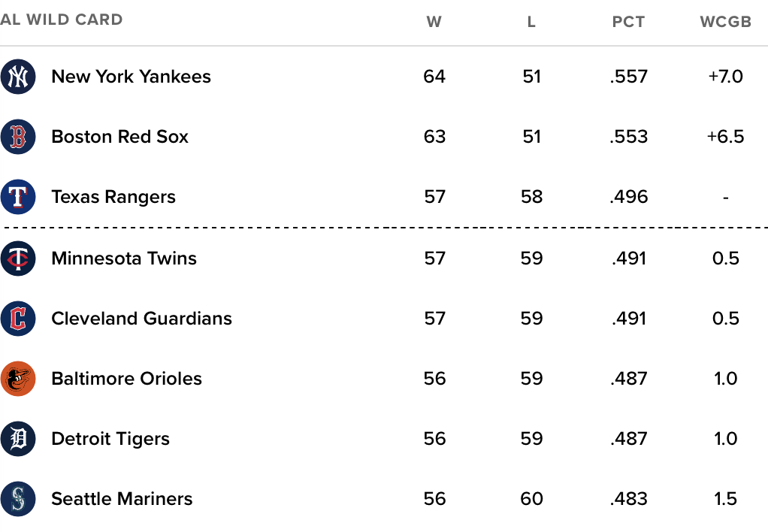Open the Cleveland Guardians team page
768x532 pixels.
141,319
